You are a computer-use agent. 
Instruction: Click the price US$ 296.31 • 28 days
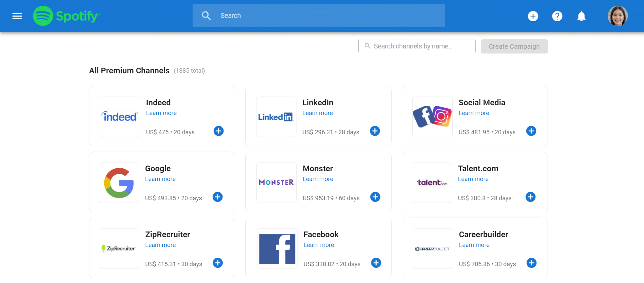point(331,132)
